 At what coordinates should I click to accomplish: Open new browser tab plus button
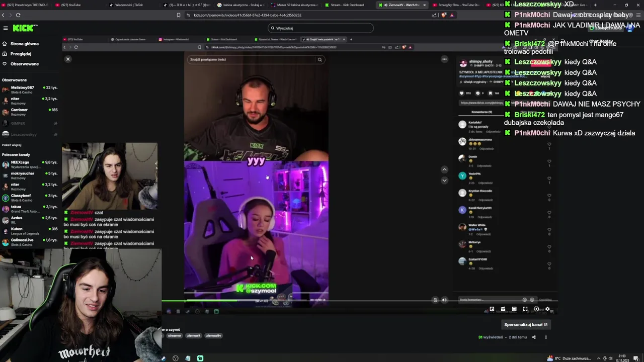coord(595,5)
